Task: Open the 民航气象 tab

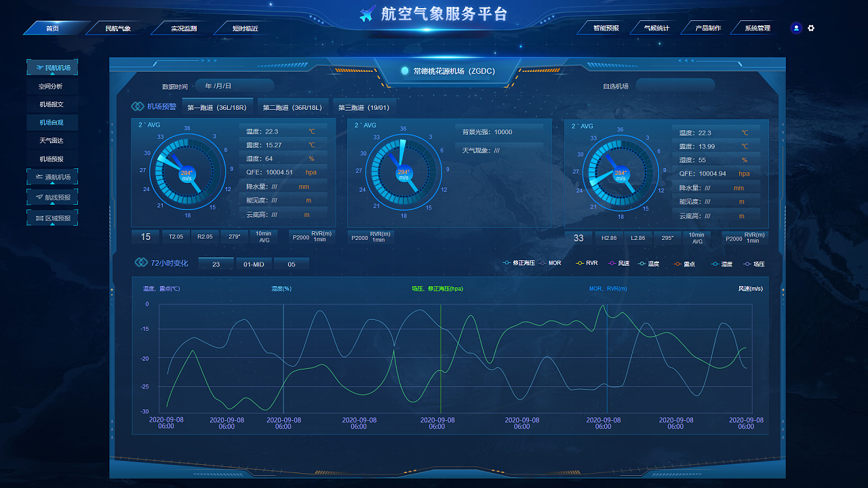Action: pos(118,28)
